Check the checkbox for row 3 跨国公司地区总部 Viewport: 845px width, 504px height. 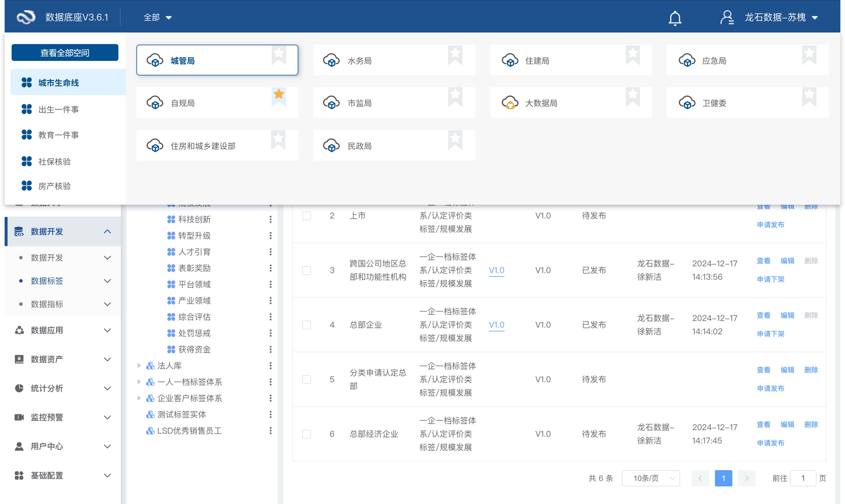(306, 270)
